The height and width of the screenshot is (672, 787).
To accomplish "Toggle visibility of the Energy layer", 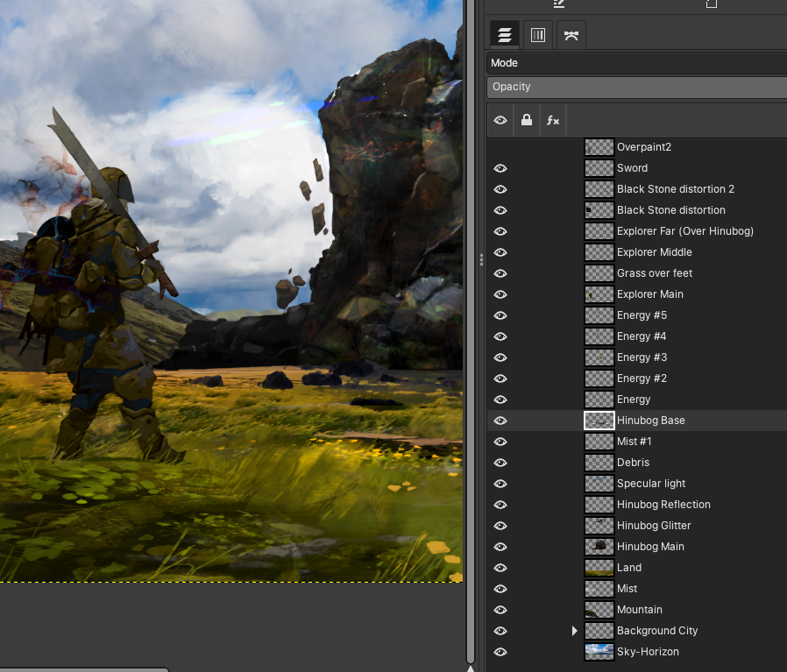I will 500,400.
